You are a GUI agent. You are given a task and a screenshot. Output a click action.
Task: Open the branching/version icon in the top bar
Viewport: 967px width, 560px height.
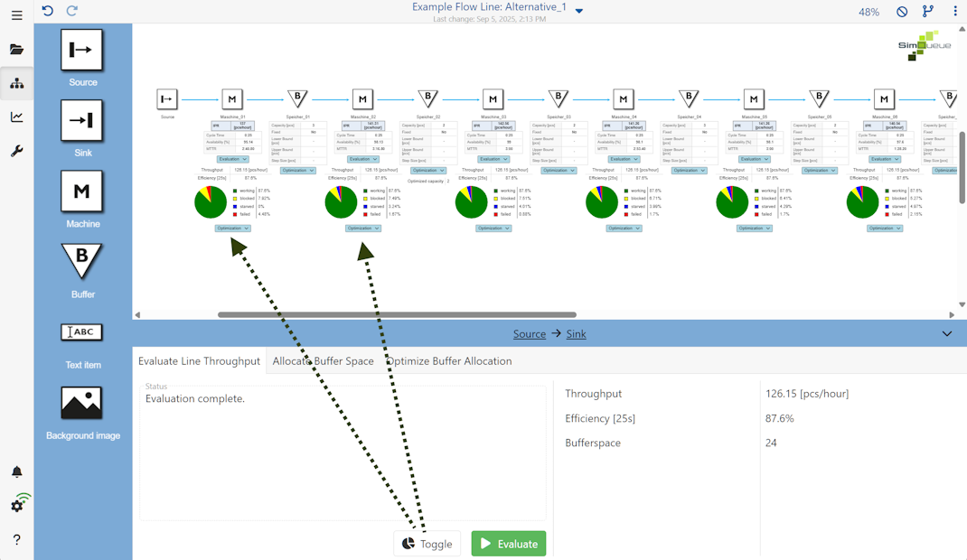pos(928,11)
